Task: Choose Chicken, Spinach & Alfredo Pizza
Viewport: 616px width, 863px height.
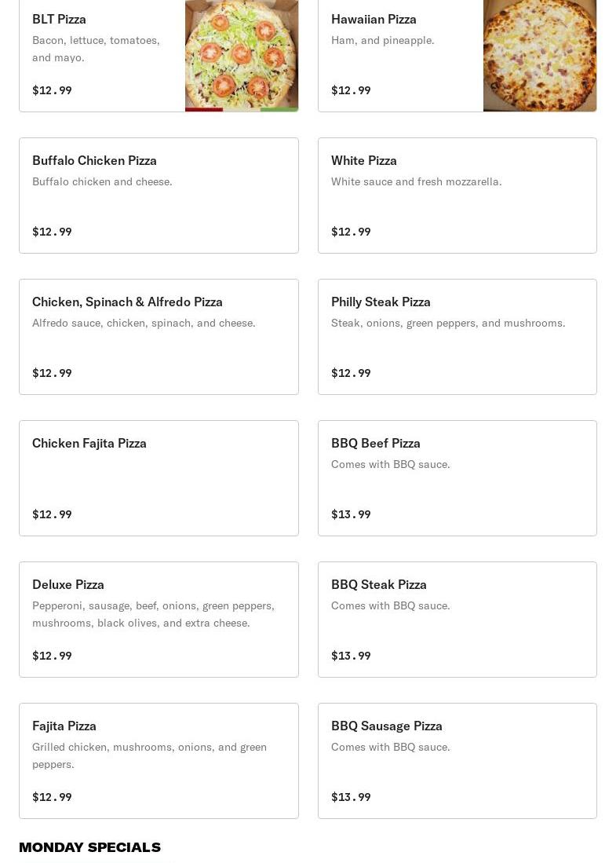Action: 159,337
